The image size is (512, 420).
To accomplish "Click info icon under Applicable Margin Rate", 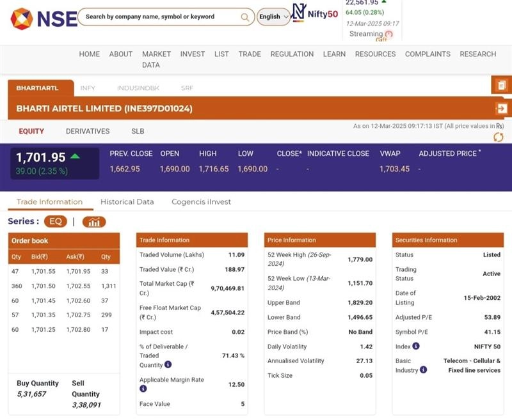I will pyautogui.click(x=143, y=389).
